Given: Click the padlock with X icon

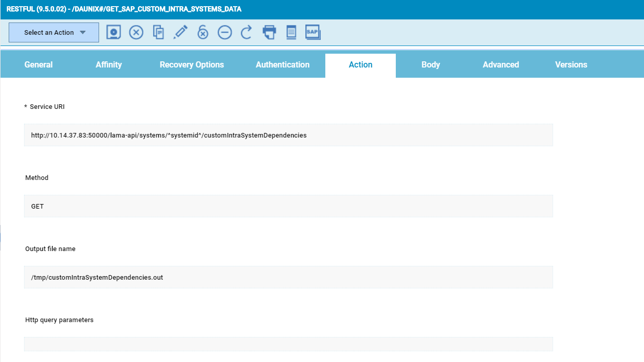Looking at the screenshot, I should tap(203, 32).
